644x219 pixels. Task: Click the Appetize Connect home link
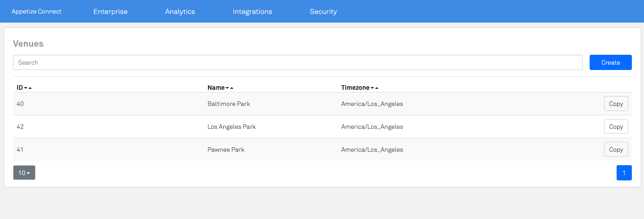tap(37, 12)
